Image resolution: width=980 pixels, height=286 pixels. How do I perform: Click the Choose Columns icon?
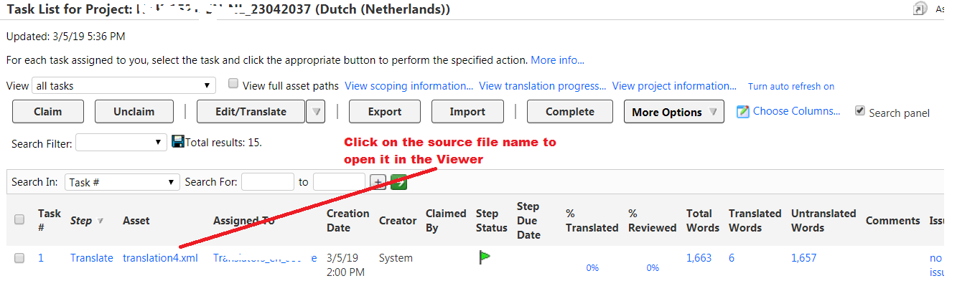point(743,112)
